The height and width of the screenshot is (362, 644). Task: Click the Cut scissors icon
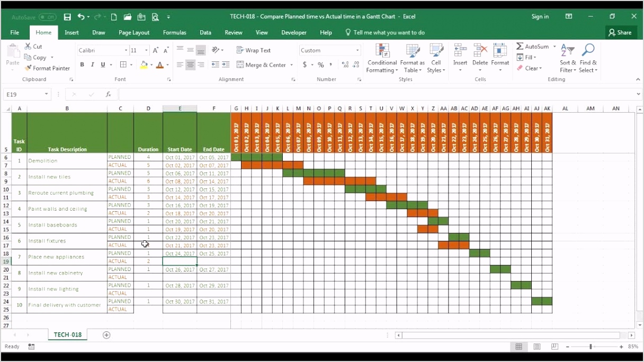point(28,47)
